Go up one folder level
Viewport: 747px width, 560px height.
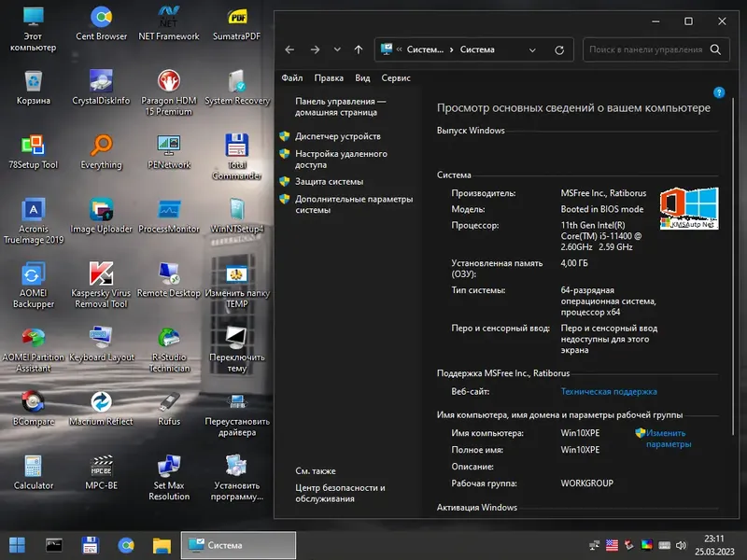(x=359, y=49)
